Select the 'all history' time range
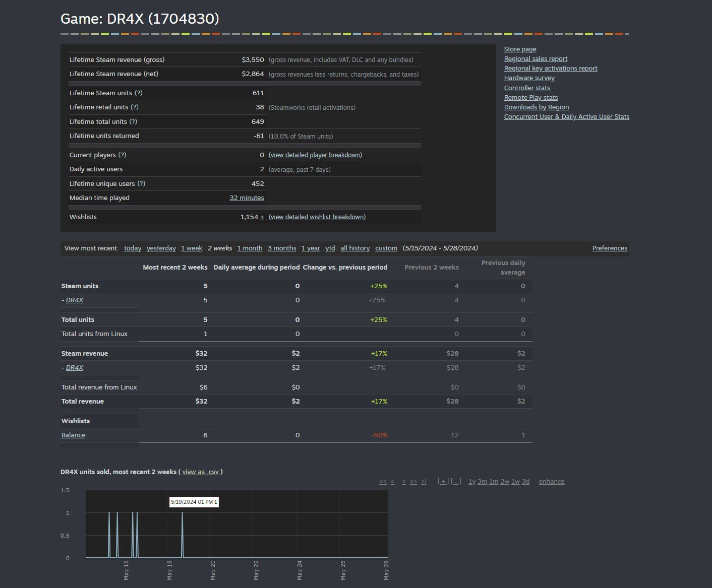The width and height of the screenshot is (712, 588). click(355, 248)
